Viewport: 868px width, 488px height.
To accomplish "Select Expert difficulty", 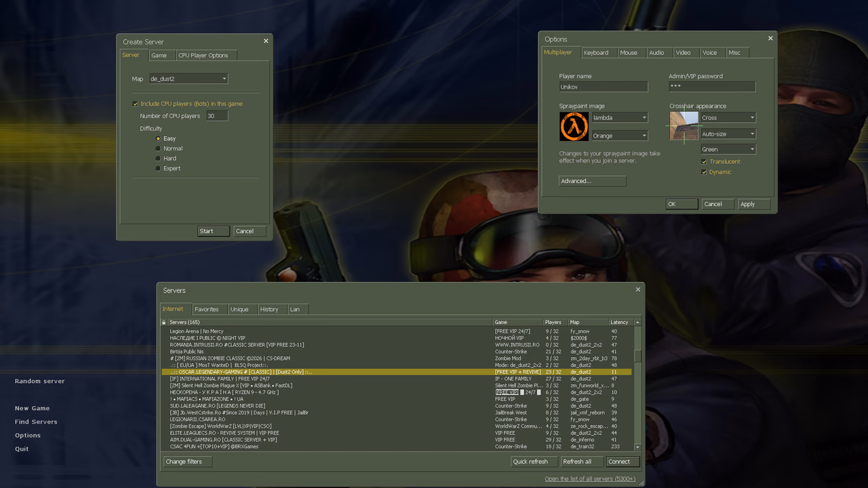I will [x=158, y=168].
